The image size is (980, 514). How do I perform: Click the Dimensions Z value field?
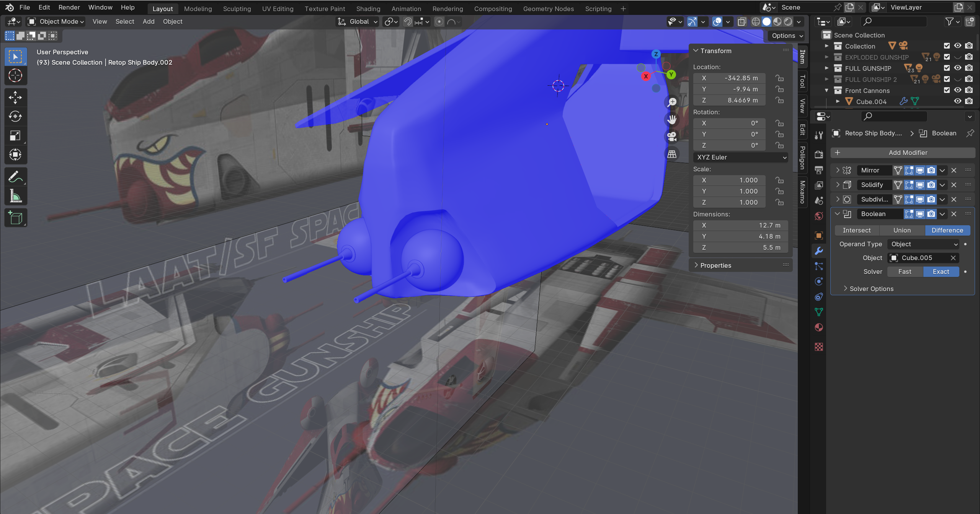[740, 247]
